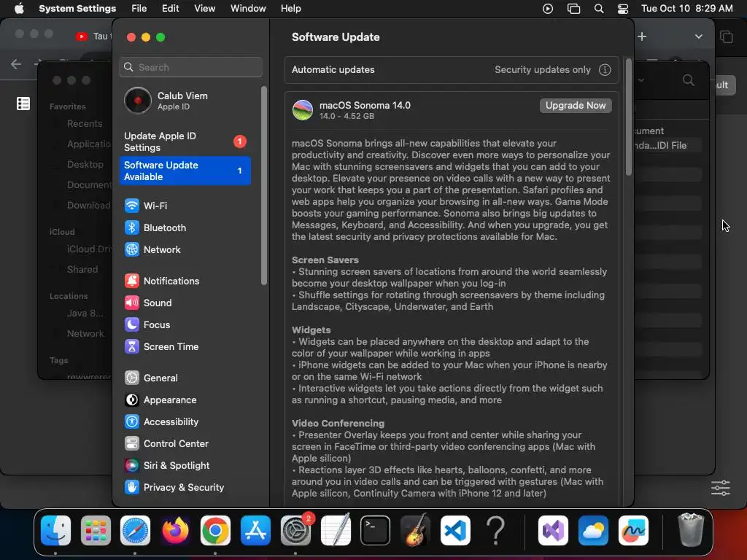Select Software Update Available item
The width and height of the screenshot is (747, 560).
(x=185, y=171)
